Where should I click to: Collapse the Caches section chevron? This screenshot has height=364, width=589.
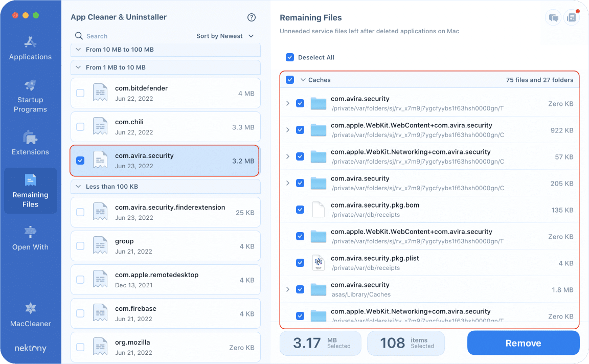(x=303, y=80)
